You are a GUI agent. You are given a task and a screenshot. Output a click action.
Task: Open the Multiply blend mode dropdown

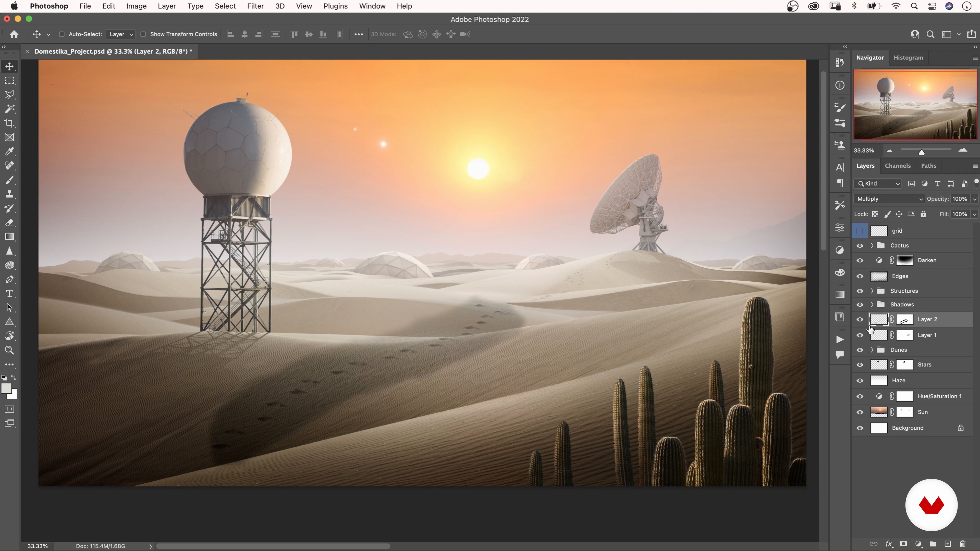[x=889, y=199]
